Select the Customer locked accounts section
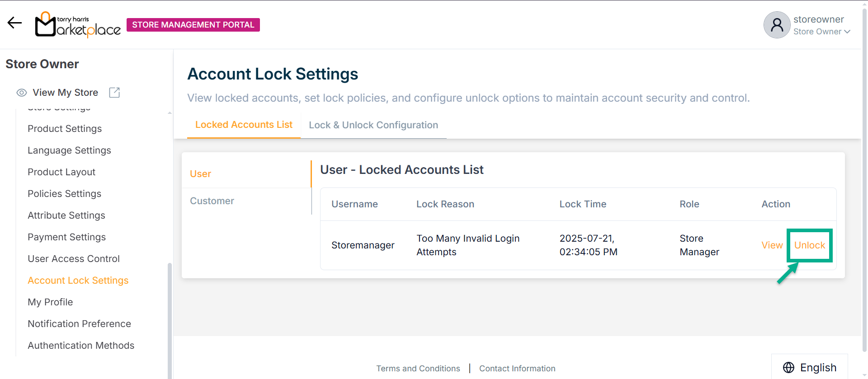This screenshot has width=868, height=379. point(212,201)
